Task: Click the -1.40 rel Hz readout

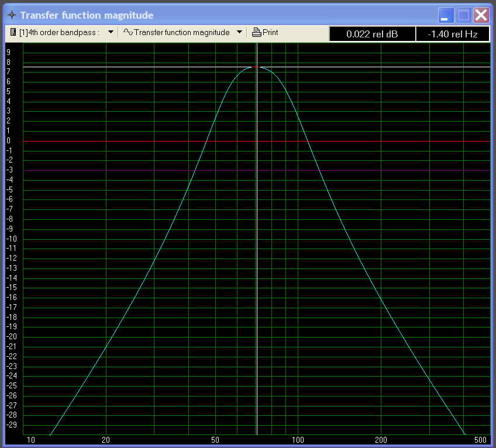Action: pos(452,34)
